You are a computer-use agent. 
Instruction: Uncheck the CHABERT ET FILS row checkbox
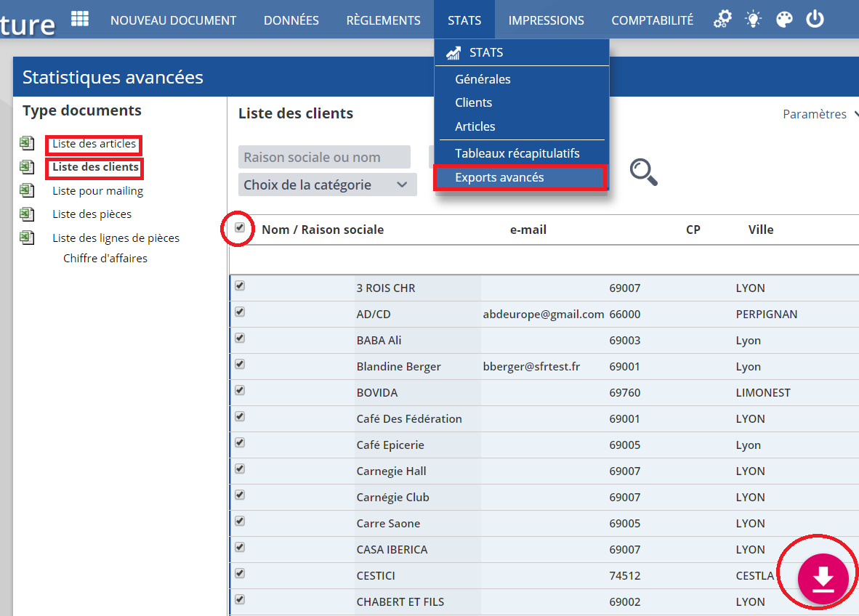240,599
